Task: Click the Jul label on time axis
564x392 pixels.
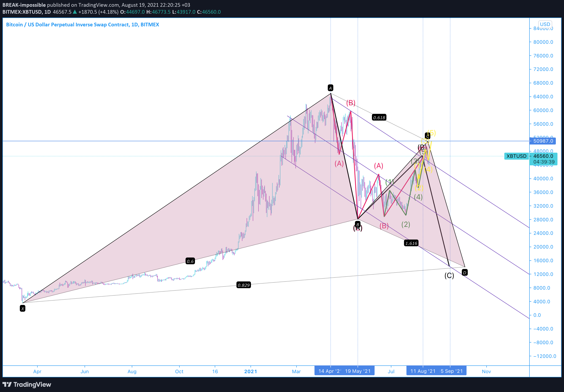Action: click(391, 371)
